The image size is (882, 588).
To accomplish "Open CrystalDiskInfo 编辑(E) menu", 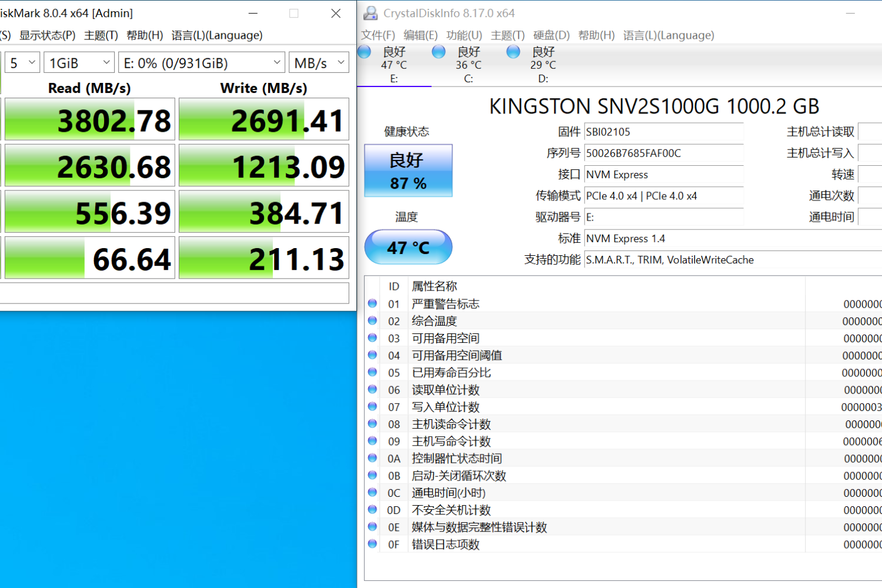I will (420, 35).
